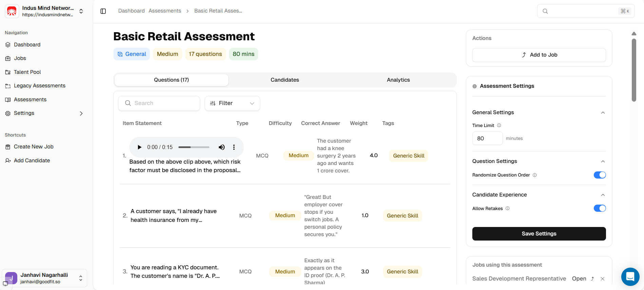Viewport: 644px width, 290px height.
Task: Click the audio progress slider
Action: pyautogui.click(x=194, y=147)
